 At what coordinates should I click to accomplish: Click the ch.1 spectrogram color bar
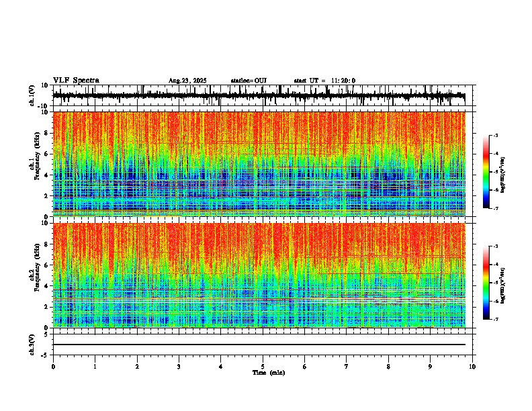tap(486, 172)
